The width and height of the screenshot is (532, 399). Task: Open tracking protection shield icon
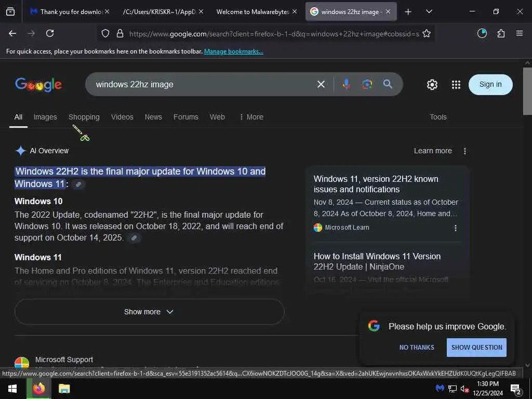pyautogui.click(x=105, y=33)
